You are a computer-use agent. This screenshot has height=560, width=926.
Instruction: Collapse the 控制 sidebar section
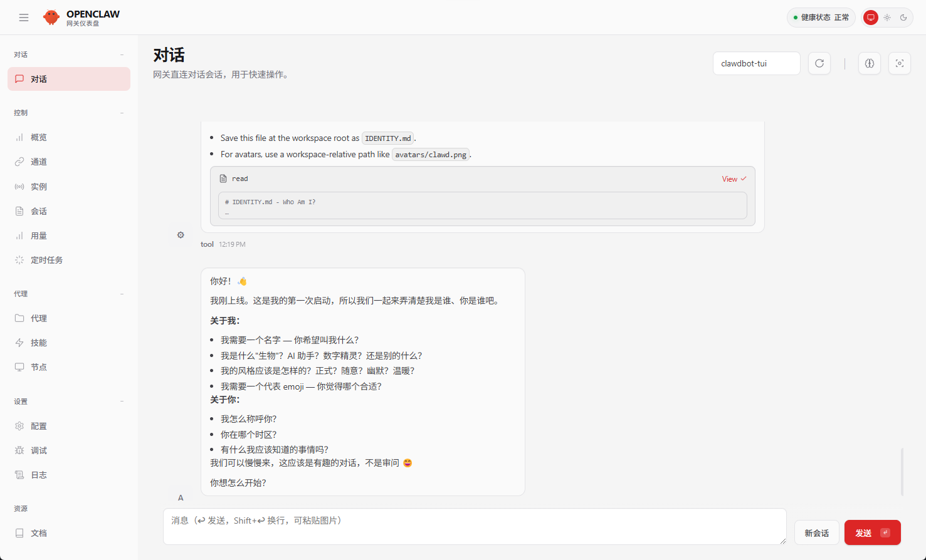[122, 113]
